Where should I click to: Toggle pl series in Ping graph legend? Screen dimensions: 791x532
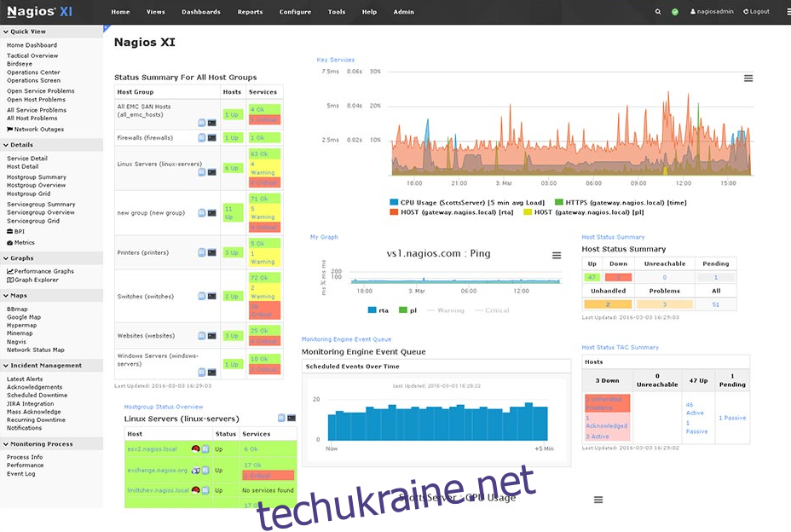408,310
